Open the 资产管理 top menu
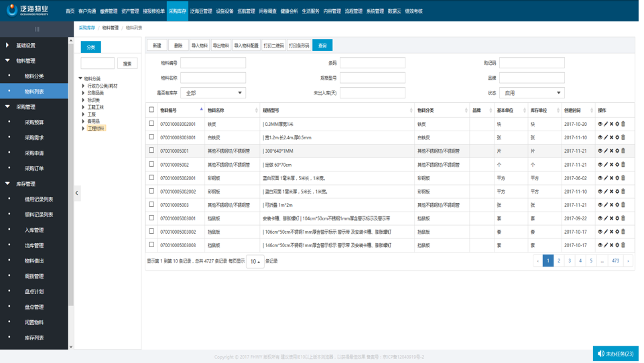644x363 pixels. (x=130, y=11)
